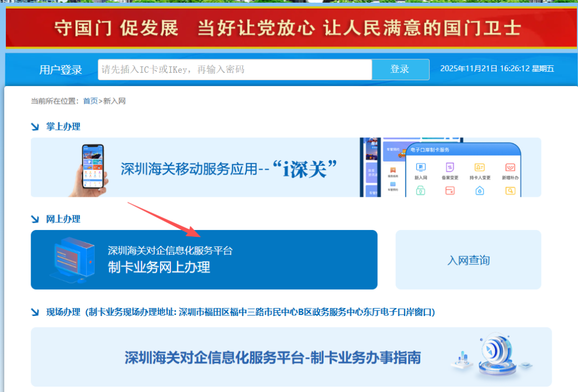The image size is (578, 392).
Task: Open the 首页 breadcrumb link
Action: coord(90,101)
